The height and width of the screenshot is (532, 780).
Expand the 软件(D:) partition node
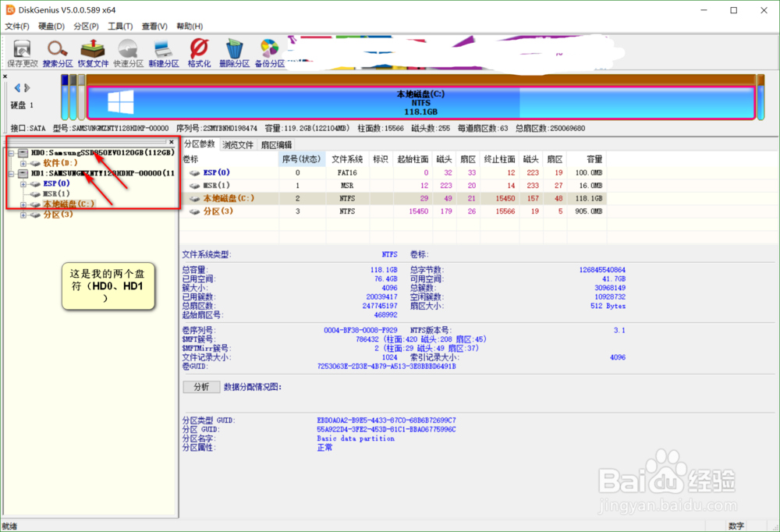(23, 163)
